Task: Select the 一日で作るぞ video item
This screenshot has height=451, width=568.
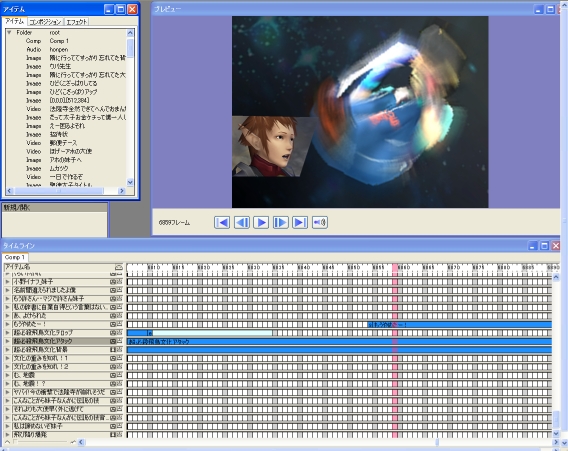Action: [66, 177]
